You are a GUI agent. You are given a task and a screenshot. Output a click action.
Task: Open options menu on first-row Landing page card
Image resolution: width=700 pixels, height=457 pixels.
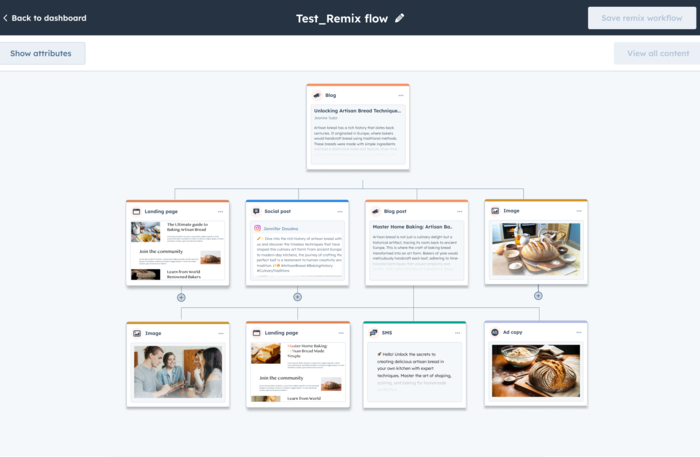[x=221, y=212]
